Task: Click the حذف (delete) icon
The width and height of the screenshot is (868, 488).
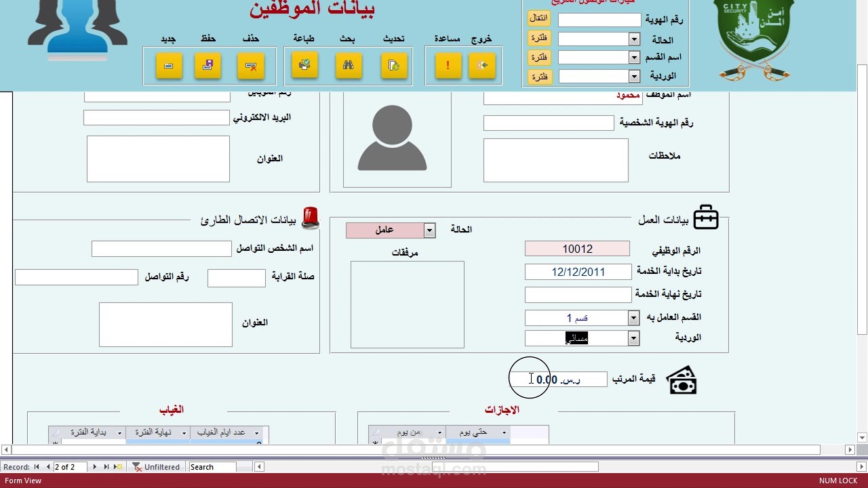Action: click(250, 66)
